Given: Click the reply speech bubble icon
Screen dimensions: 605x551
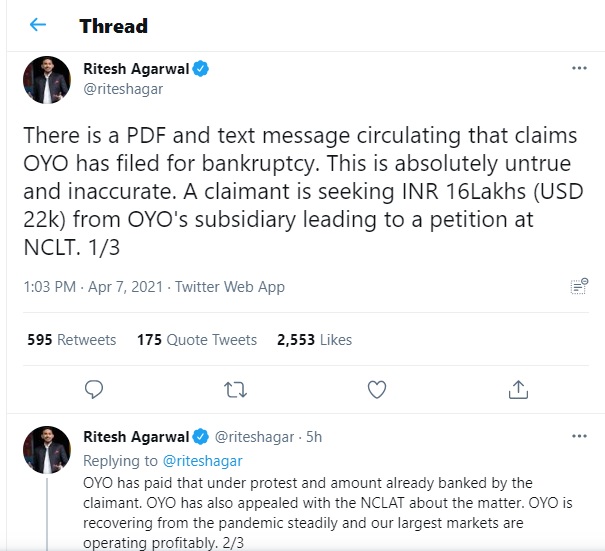Looking at the screenshot, I should coord(94,388).
